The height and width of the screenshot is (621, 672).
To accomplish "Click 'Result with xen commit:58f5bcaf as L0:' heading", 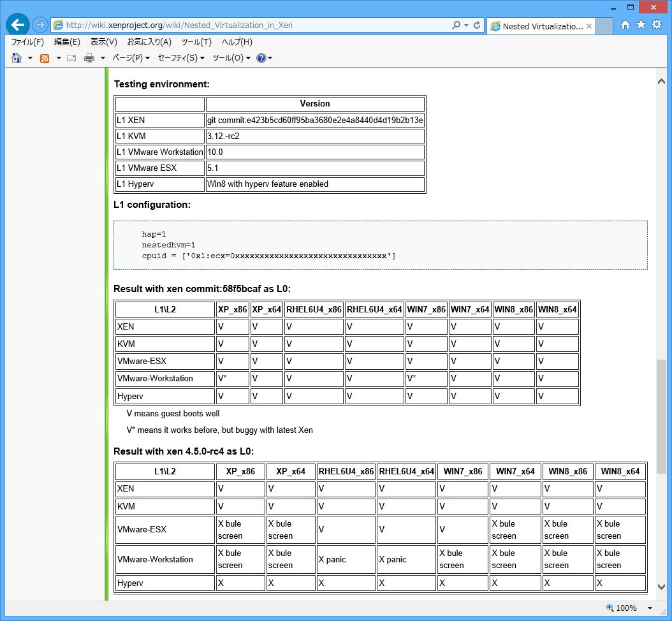I will (202, 288).
